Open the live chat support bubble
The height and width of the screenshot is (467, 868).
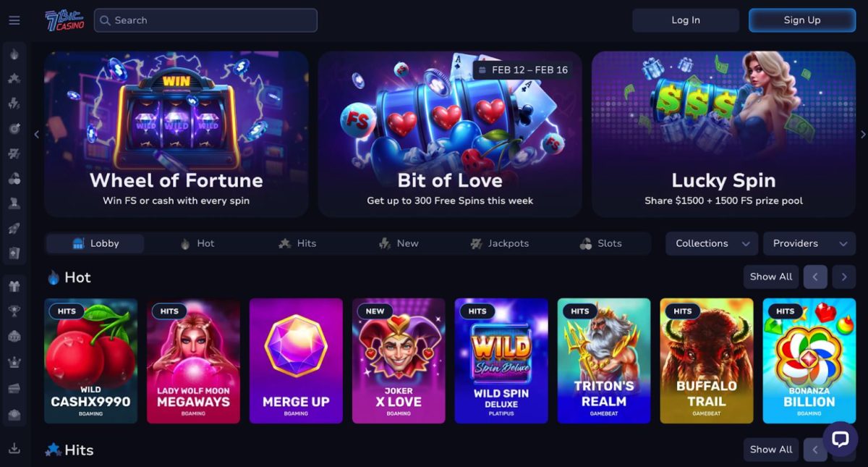pyautogui.click(x=840, y=439)
